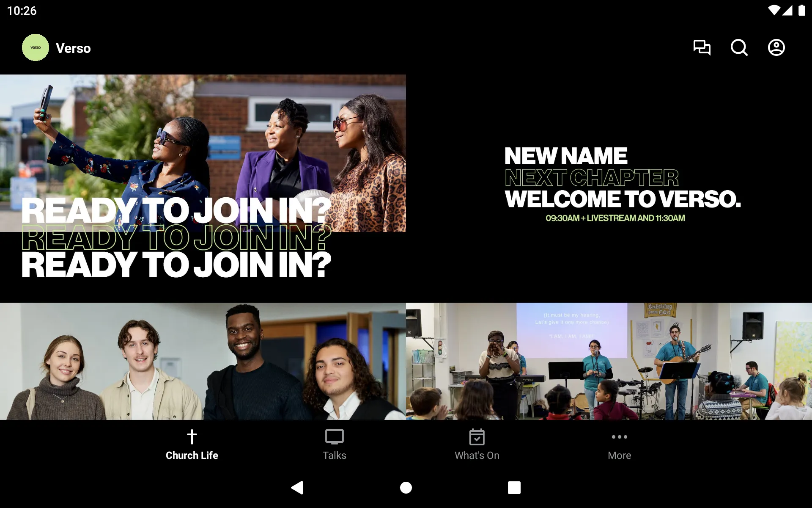Open the user account icon

(x=776, y=47)
